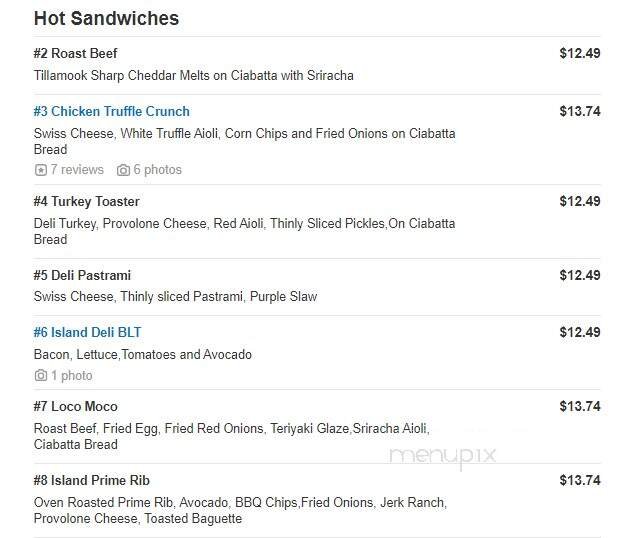The height and width of the screenshot is (538, 622).
Task: Select the #8 Island Prime Rib item title
Action: pyautogui.click(x=92, y=480)
